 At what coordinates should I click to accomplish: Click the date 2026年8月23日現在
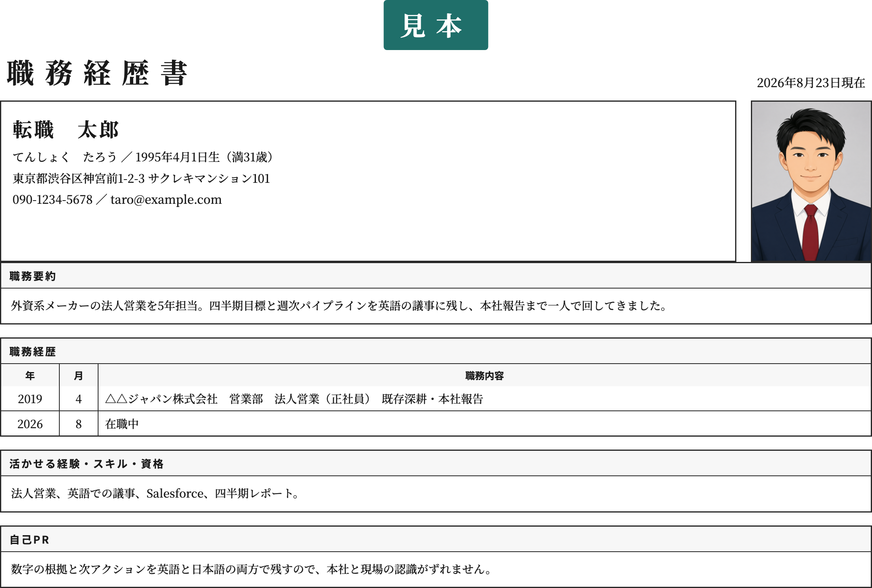tap(811, 83)
